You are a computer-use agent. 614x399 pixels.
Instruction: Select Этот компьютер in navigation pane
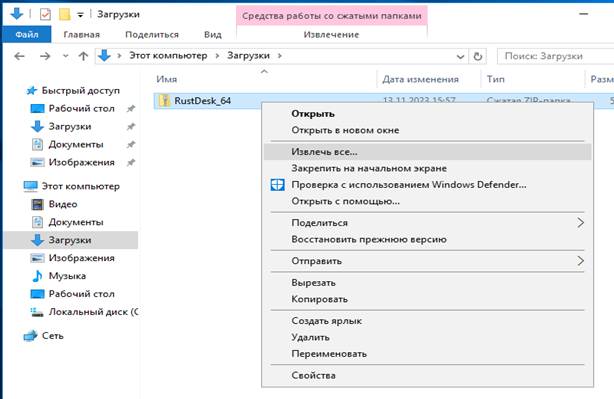tap(81, 186)
